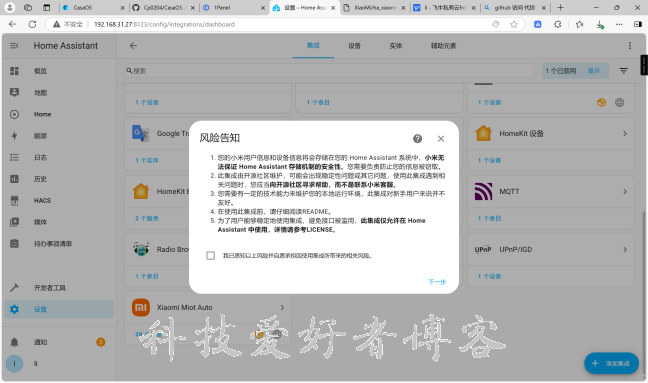Image resolution: width=648 pixels, height=383 pixels.
Task: Click the 添加集成 add integration button
Action: click(611, 363)
